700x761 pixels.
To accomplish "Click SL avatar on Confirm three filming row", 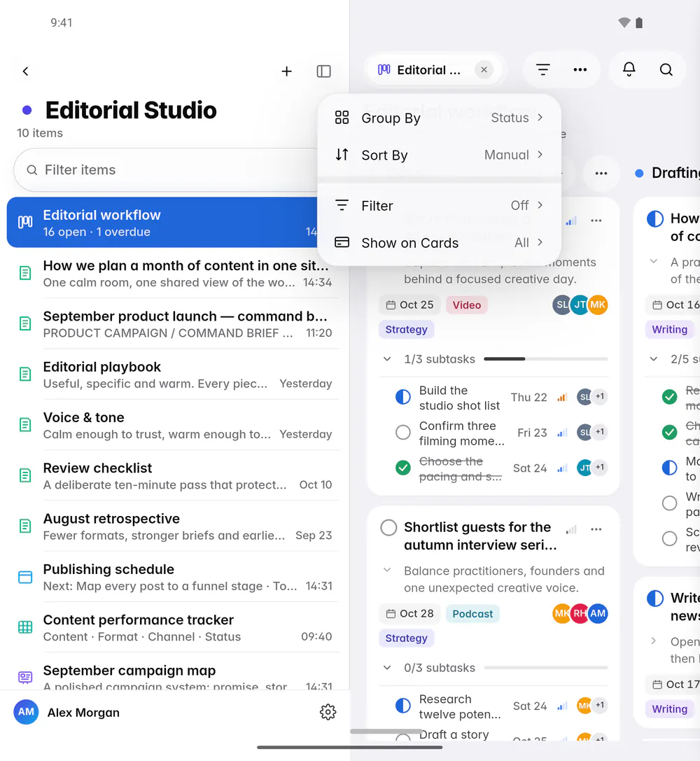I will (584, 432).
